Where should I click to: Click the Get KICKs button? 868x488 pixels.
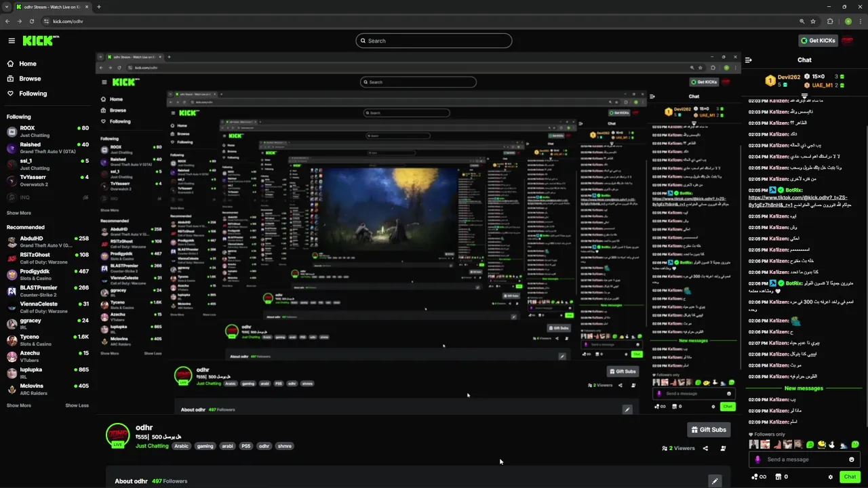tap(818, 41)
